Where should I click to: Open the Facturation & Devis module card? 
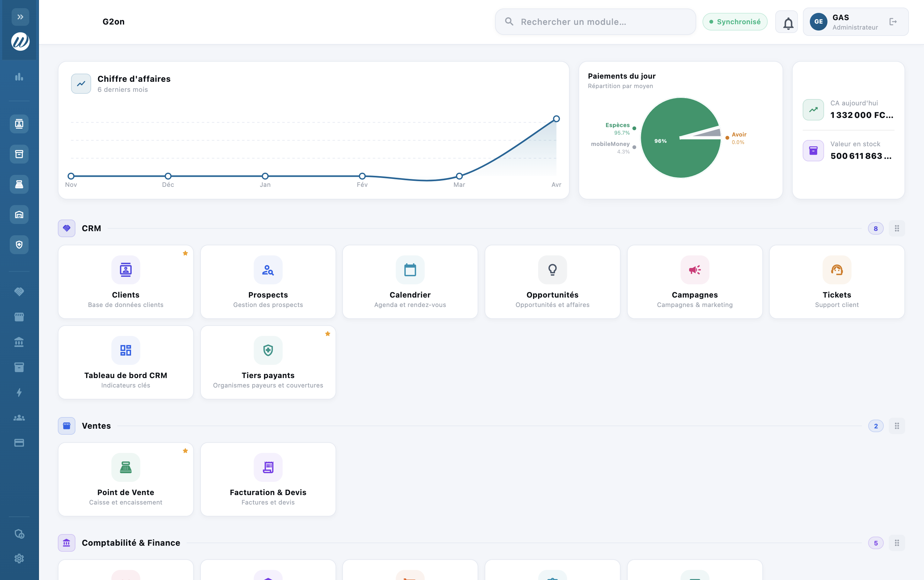[x=268, y=479]
